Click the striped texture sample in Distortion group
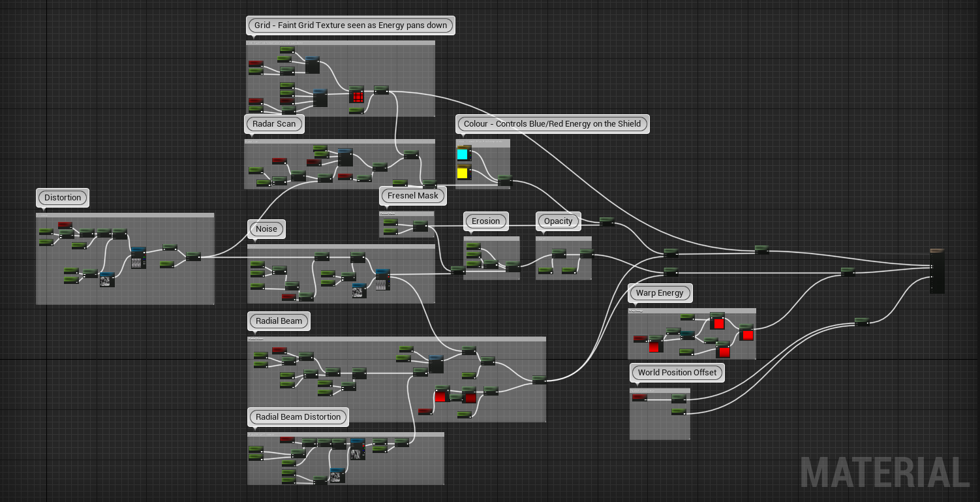The width and height of the screenshot is (980, 502). pyautogui.click(x=138, y=259)
